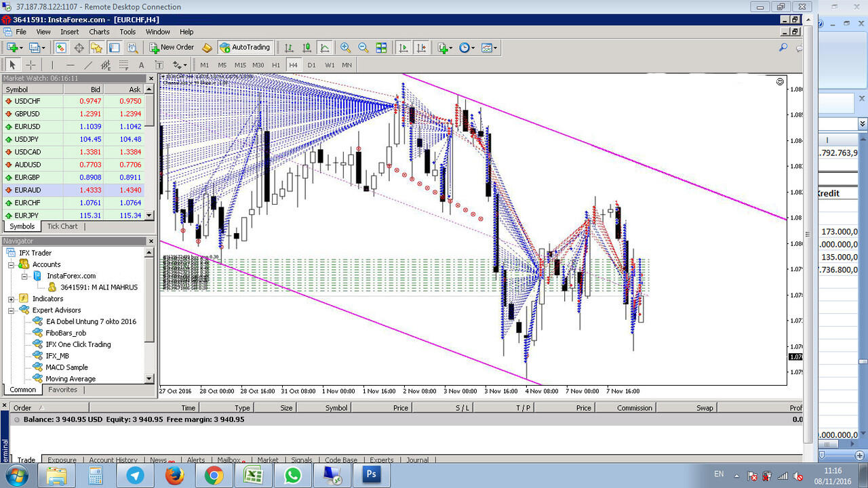
Task: Select the Fibonacci Retracement tool
Action: click(123, 65)
